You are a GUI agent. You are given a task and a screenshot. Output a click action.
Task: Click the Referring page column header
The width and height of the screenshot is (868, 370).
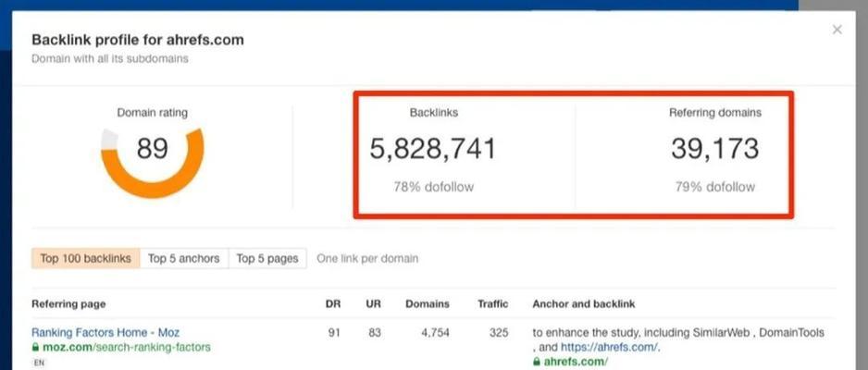coord(68,303)
